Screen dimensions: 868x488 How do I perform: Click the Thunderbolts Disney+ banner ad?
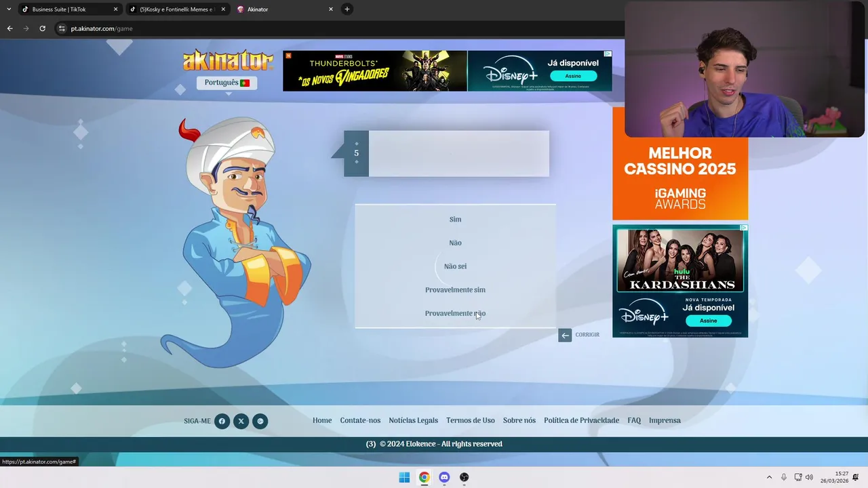447,70
